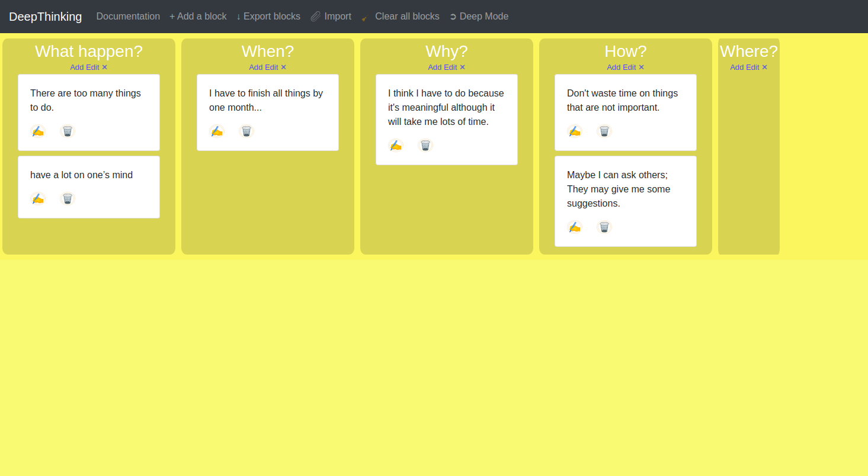Delete the 'finish all things by one month' note

coord(246,131)
